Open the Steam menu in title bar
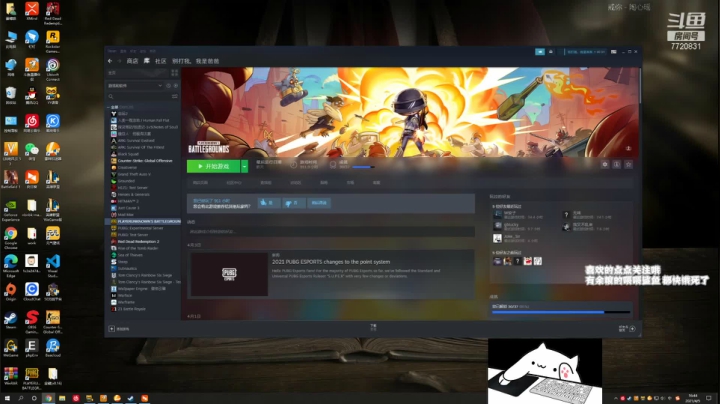This screenshot has height=404, width=720. [112, 51]
